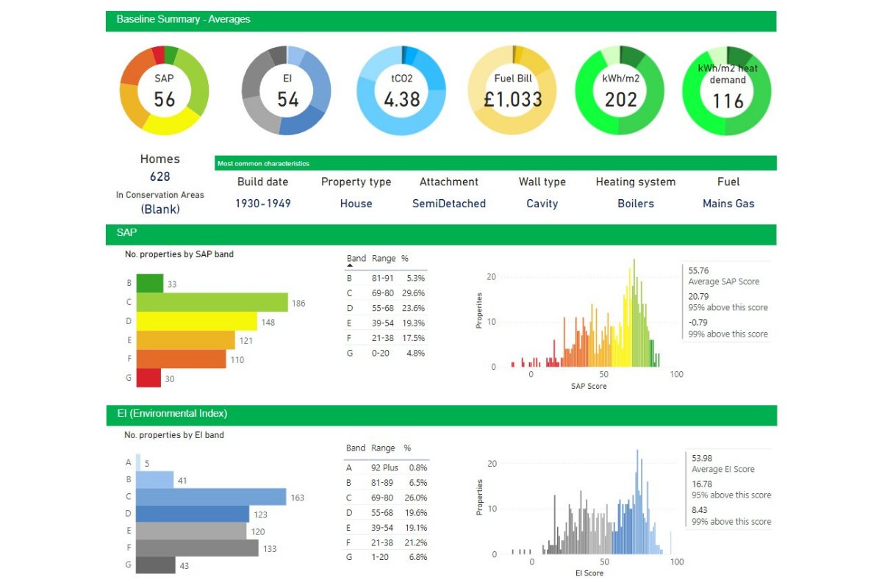Viewport: 882px width, 588px height.
Task: Click the yellow D bar with 148 properties
Action: click(196, 321)
